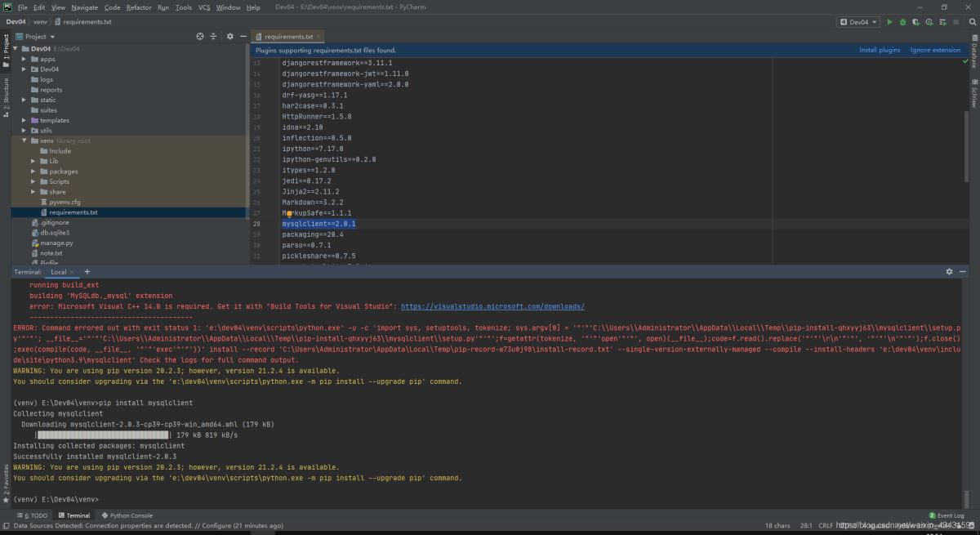Run the Dev04 configuration with green play button
The height and width of the screenshot is (535, 980).
point(890,22)
